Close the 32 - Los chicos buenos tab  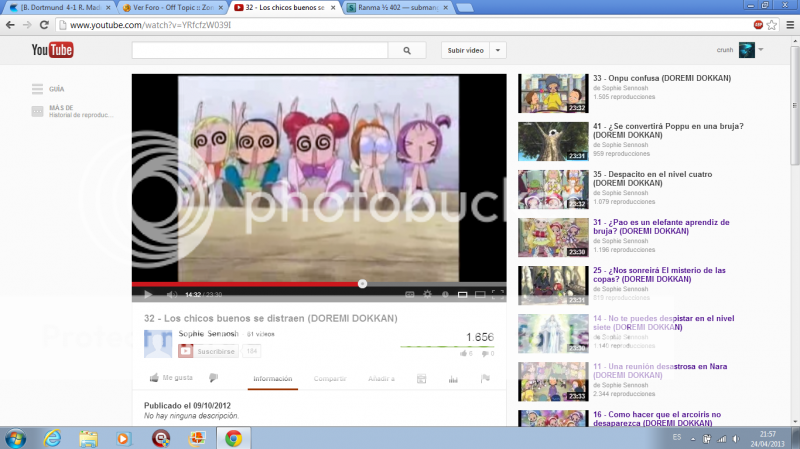click(333, 8)
